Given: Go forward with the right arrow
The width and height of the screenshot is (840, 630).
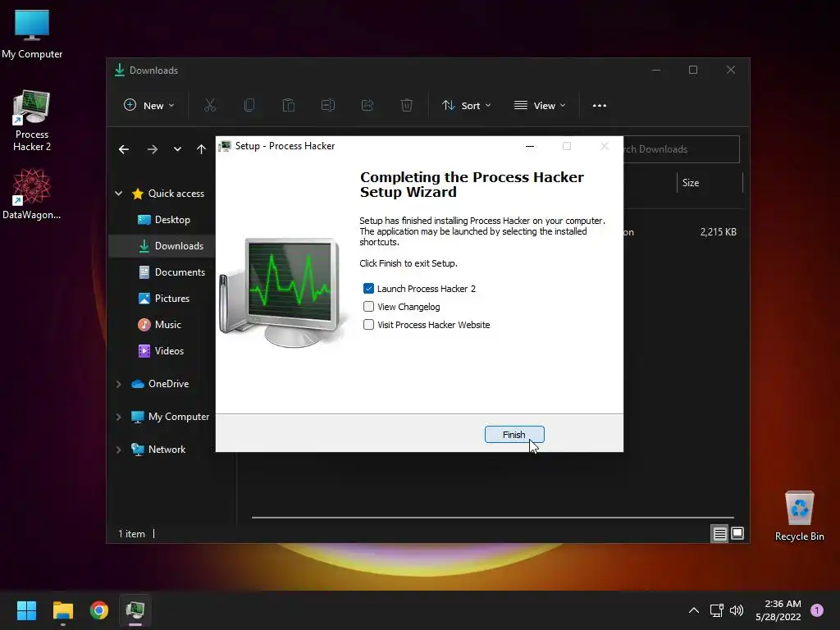Looking at the screenshot, I should (153, 149).
